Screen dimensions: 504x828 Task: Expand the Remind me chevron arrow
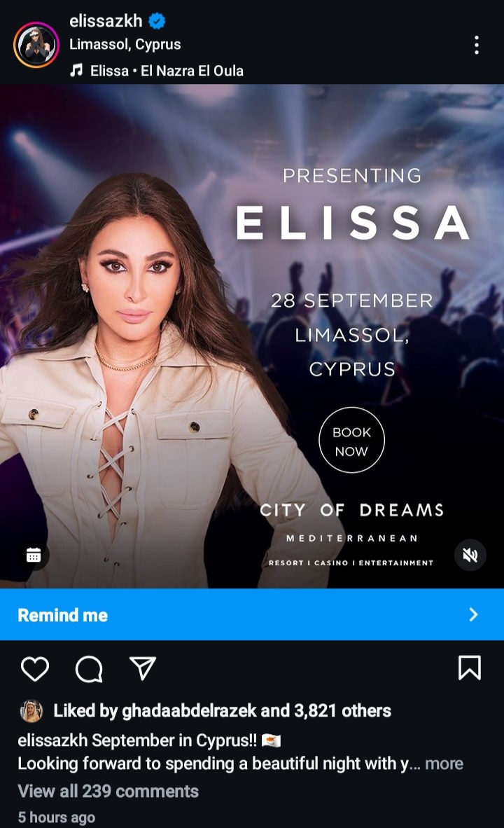pyautogui.click(x=473, y=614)
